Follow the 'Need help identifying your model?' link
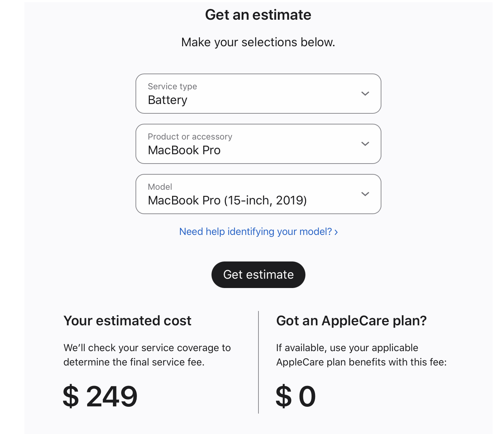 [x=255, y=232]
